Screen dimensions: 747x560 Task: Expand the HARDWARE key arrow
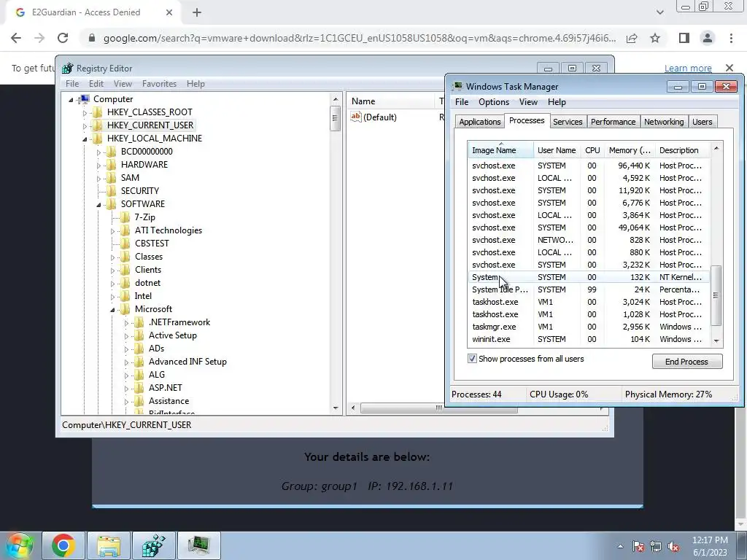(98, 166)
